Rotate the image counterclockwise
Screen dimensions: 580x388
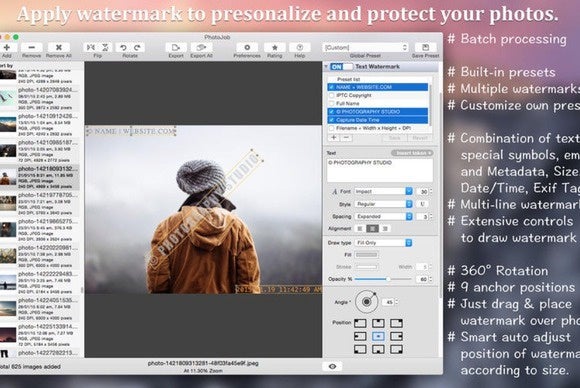tap(123, 47)
